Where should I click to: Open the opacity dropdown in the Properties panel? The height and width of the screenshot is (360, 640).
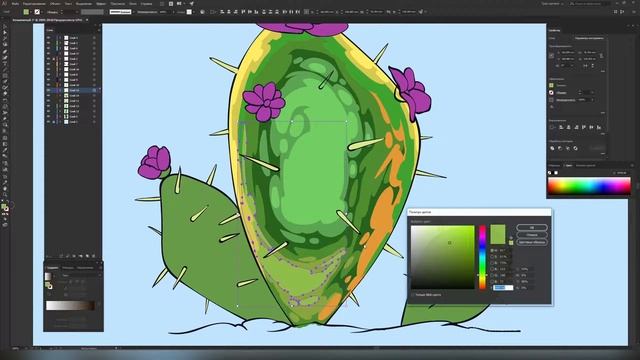coord(592,100)
